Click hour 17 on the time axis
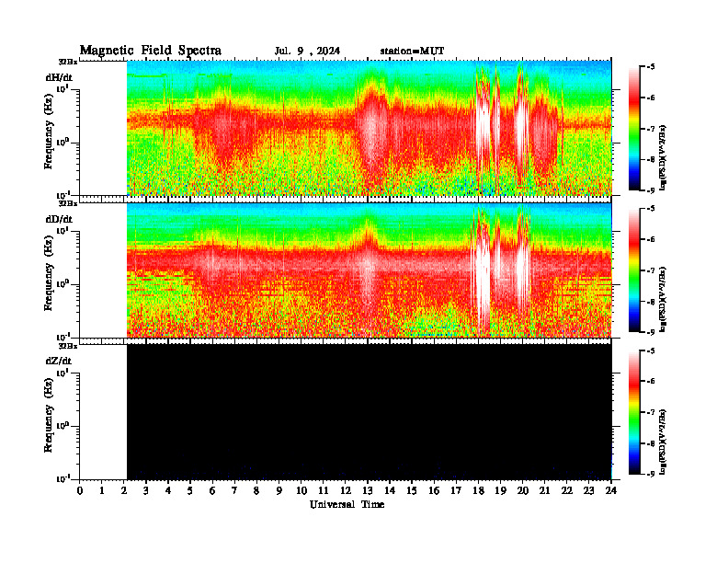728x563 pixels. click(456, 490)
